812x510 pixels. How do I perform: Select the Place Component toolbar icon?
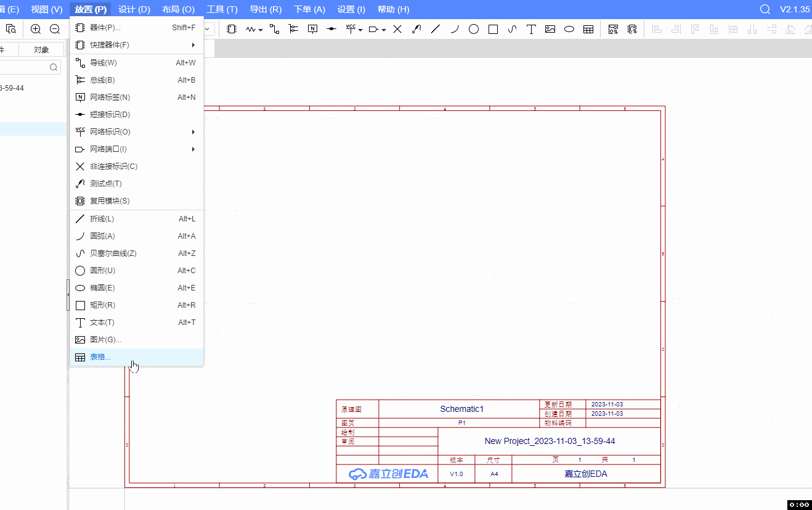click(232, 29)
